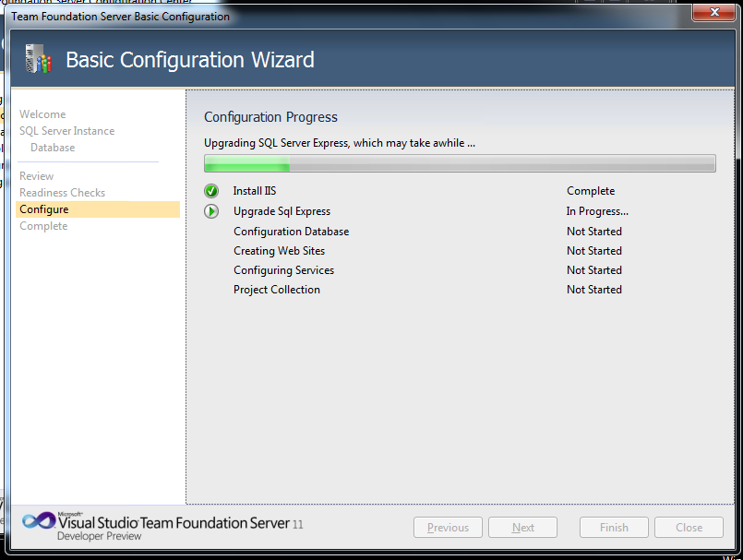
Task: Jump to the Readiness Checks step
Action: tap(62, 193)
